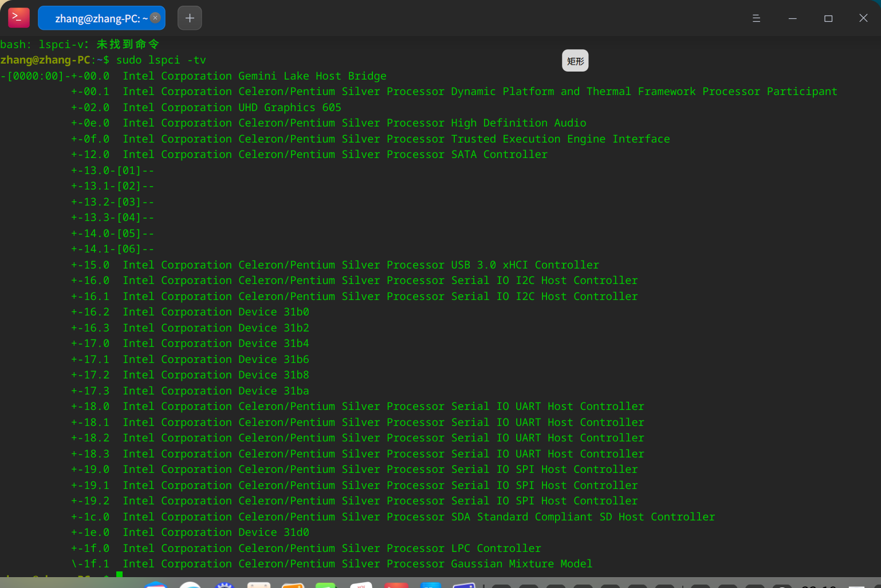Screen dimensions: 881x588
Task: Open the white NOV-badged dock icon
Action: (361, 584)
